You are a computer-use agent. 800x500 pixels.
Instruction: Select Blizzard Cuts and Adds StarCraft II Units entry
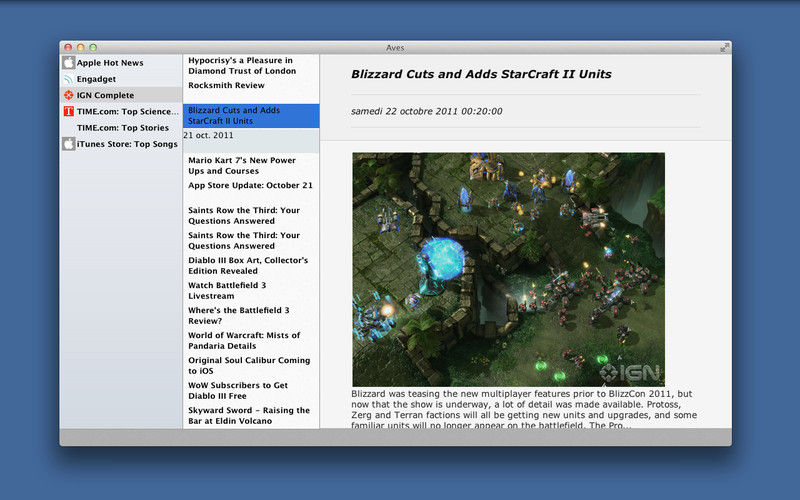click(x=251, y=116)
